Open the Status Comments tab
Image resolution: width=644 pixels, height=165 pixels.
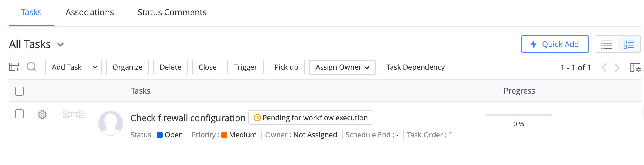(172, 12)
